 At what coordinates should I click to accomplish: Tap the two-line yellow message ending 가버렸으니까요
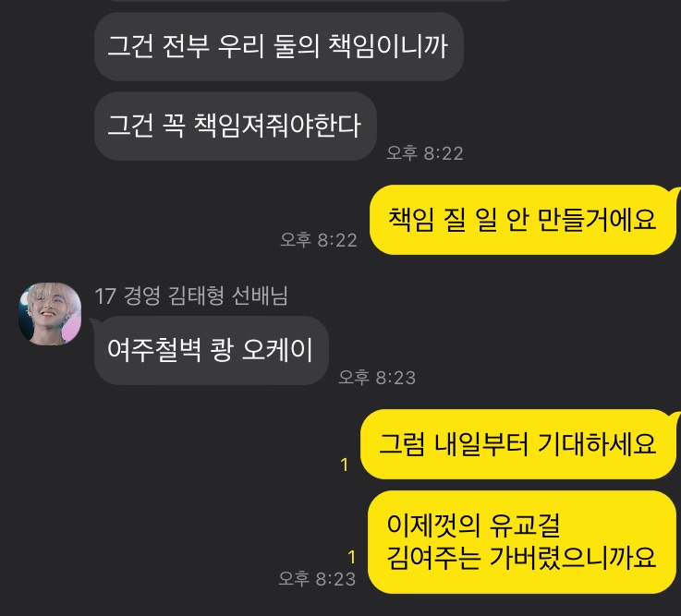[522, 542]
